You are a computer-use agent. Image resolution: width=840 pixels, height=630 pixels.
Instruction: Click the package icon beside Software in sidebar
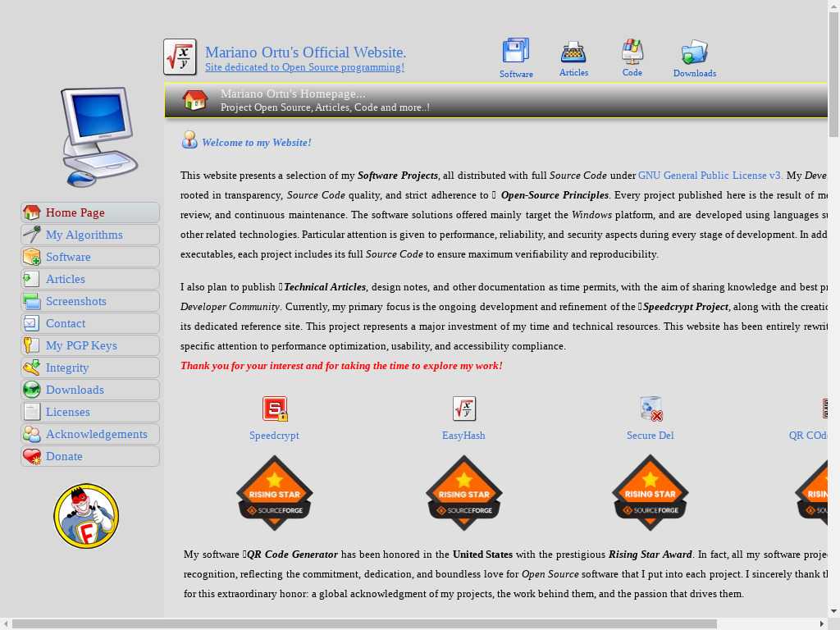point(32,257)
